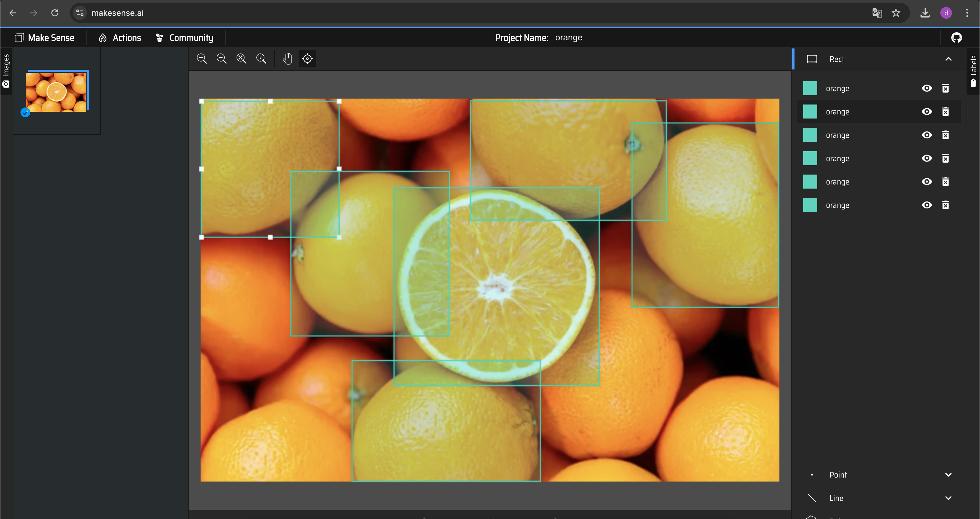This screenshot has width=980, height=519.
Task: Hide the sixth orange annotation
Action: click(x=927, y=205)
